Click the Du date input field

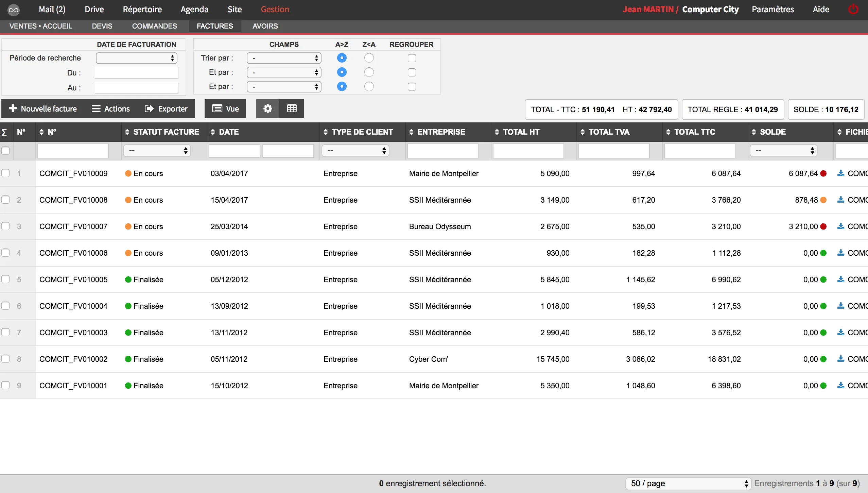pyautogui.click(x=137, y=73)
